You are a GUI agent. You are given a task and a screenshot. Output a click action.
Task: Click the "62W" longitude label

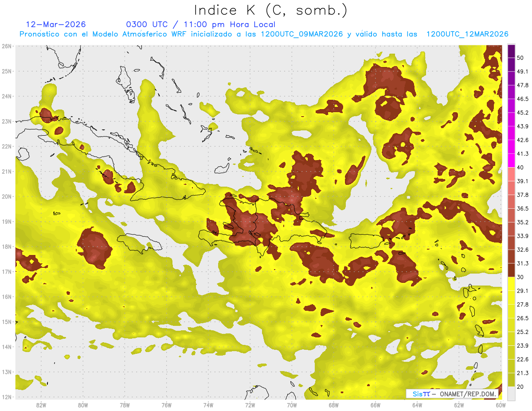pos(459,405)
